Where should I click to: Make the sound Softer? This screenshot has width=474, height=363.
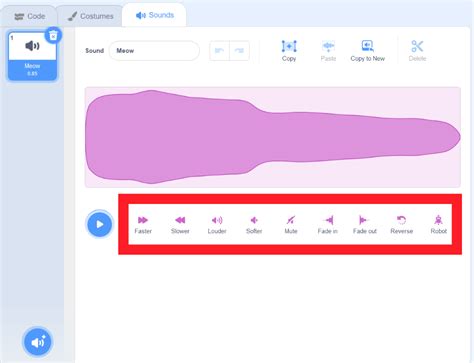click(x=254, y=224)
